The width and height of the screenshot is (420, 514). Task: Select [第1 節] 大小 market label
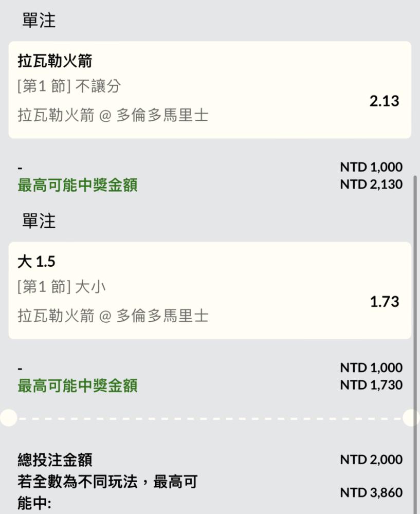61,287
